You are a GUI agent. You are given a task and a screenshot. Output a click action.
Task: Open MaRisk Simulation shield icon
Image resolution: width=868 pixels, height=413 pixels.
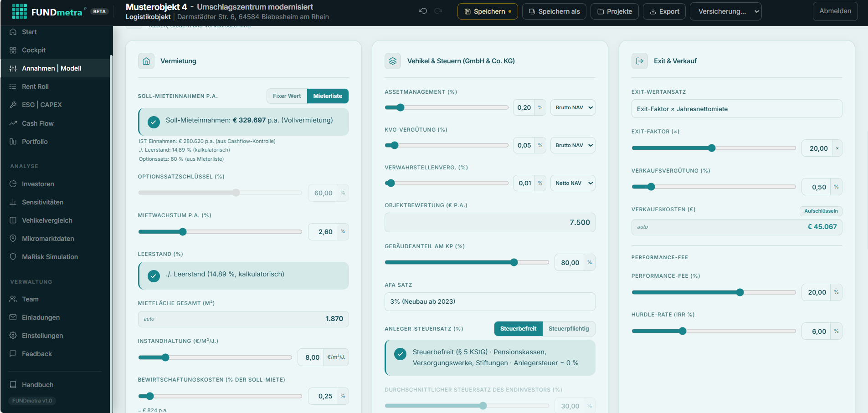[13, 257]
